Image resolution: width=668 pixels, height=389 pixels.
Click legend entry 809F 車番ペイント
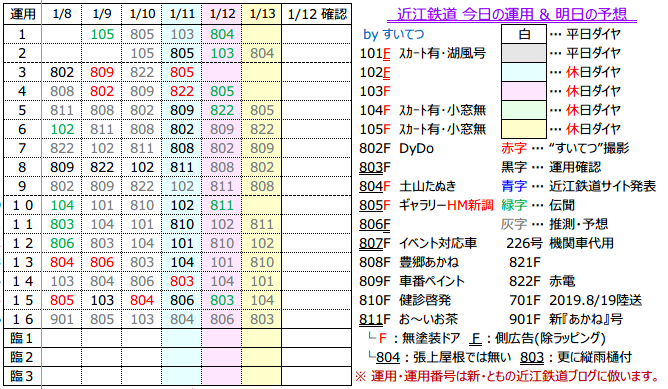pyautogui.click(x=412, y=281)
